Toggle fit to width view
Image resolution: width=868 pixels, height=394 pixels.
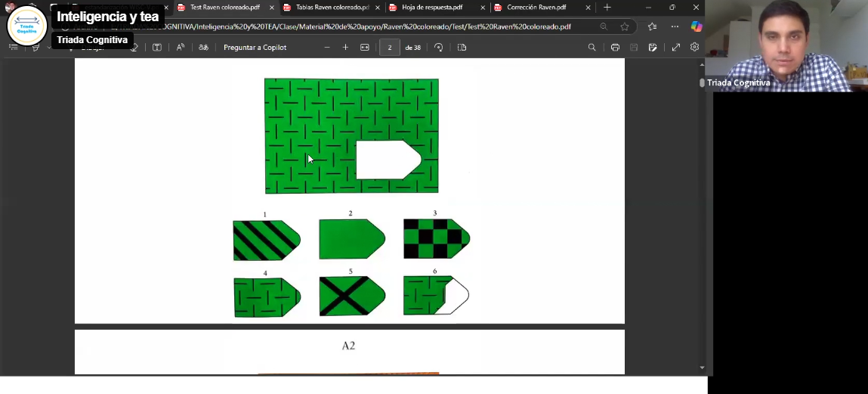pos(365,48)
